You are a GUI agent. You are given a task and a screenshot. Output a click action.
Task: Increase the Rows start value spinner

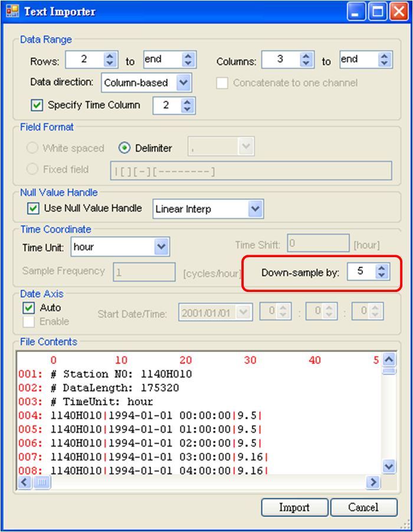pos(110,57)
